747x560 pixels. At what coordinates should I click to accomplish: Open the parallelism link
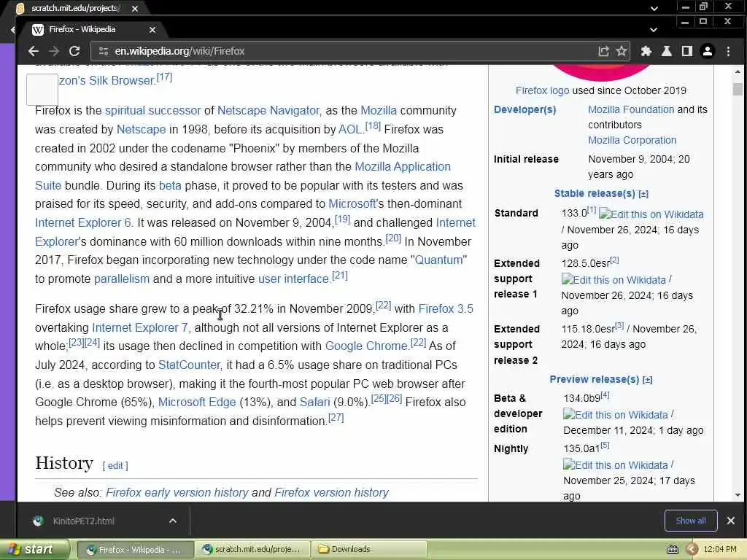tap(122, 279)
